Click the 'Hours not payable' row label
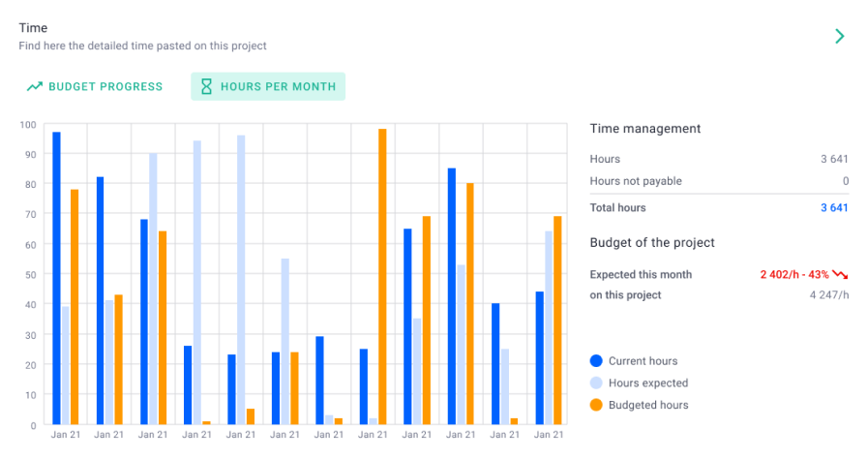Image resolution: width=868 pixels, height=459 pixels. tap(636, 181)
